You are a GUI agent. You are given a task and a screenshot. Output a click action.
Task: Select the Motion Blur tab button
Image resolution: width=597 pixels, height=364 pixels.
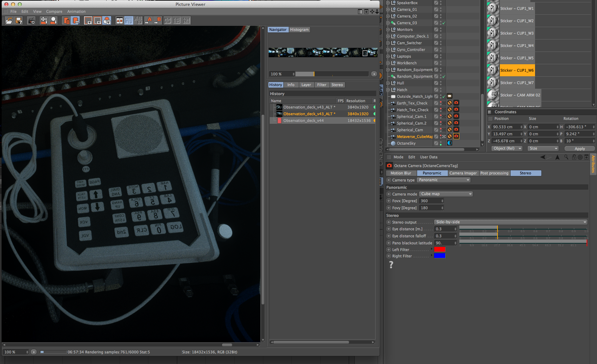point(401,173)
